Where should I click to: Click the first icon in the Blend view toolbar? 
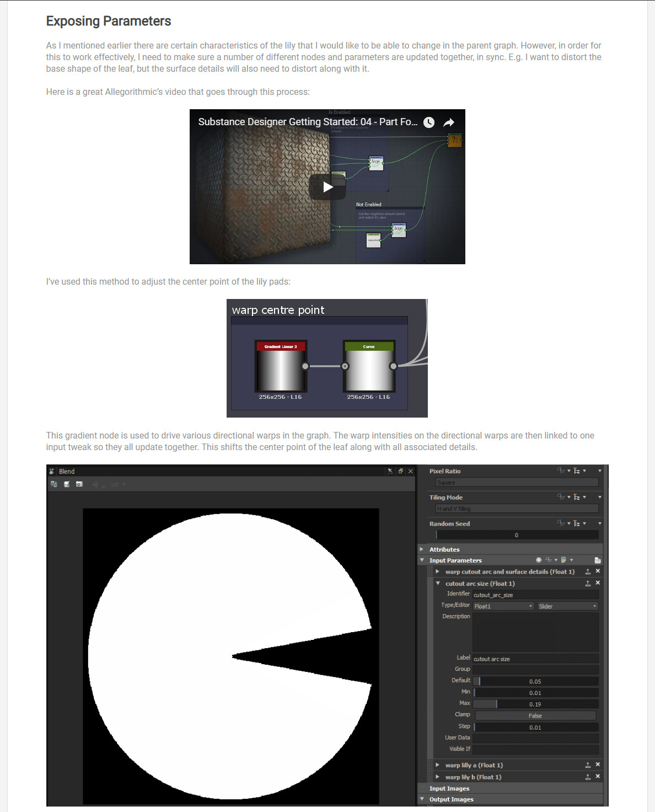click(x=53, y=484)
